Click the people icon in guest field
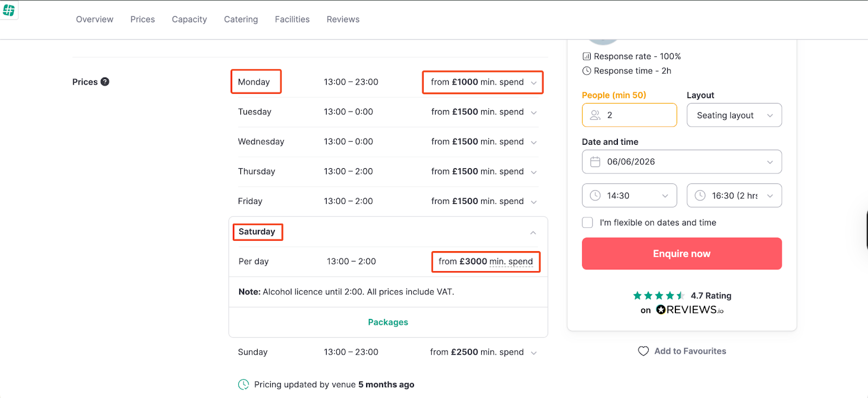The height and width of the screenshot is (398, 868). (x=595, y=115)
